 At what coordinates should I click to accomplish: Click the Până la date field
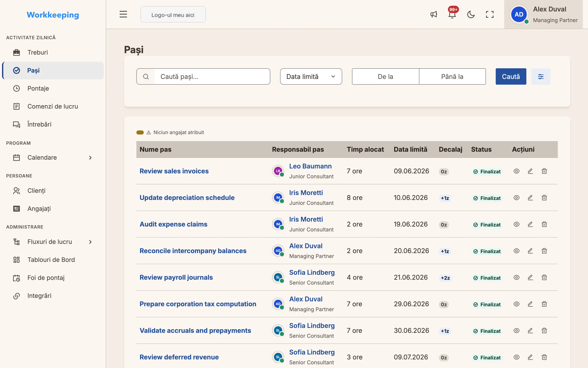pos(452,76)
